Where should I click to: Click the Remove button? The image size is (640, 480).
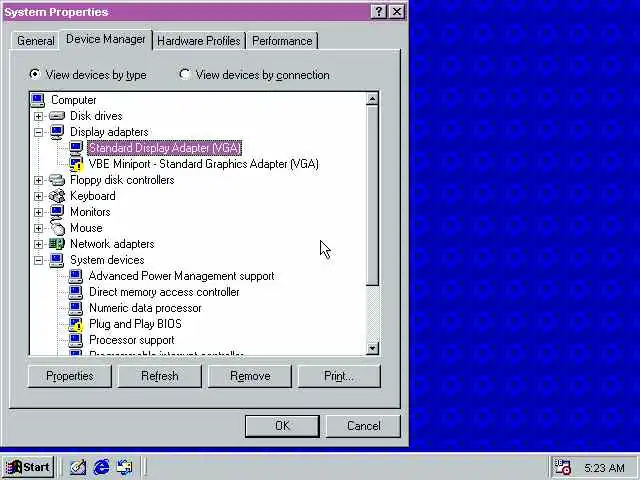point(250,376)
